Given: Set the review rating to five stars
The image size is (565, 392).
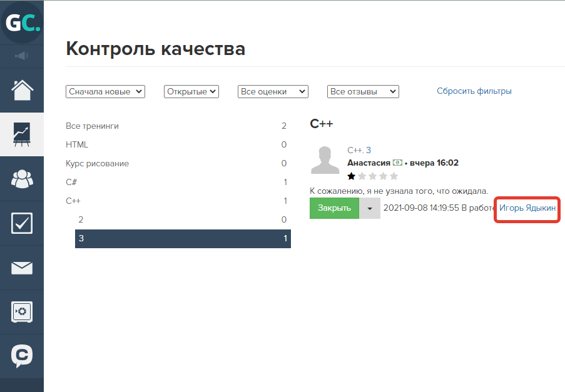Looking at the screenshot, I should click(394, 176).
